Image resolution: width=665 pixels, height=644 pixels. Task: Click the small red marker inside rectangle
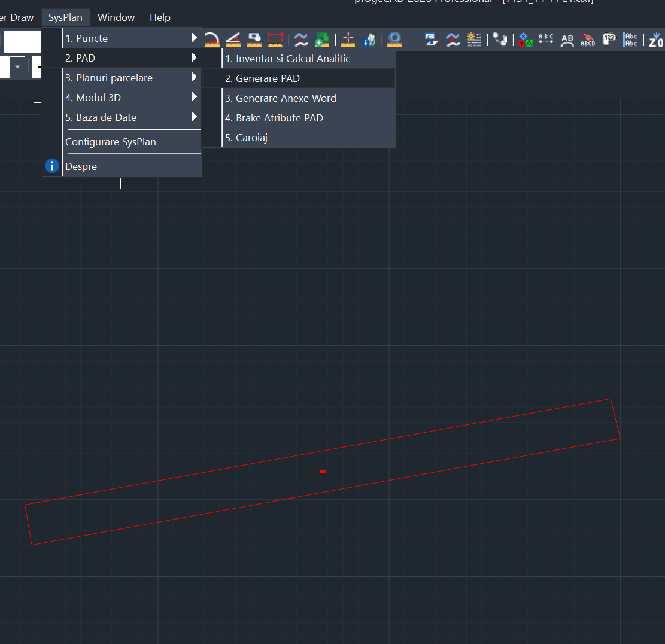[x=323, y=472]
